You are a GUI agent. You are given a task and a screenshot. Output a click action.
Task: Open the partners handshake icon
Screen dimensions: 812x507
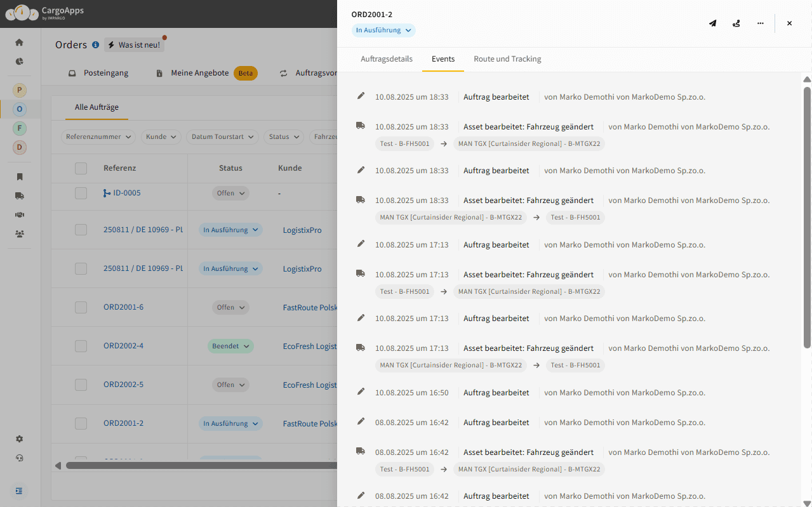(x=19, y=214)
